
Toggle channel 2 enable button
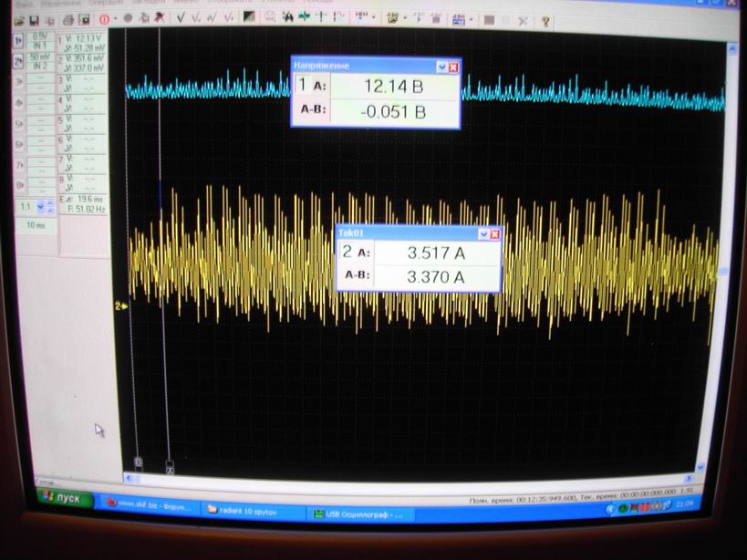pyautogui.click(x=17, y=62)
